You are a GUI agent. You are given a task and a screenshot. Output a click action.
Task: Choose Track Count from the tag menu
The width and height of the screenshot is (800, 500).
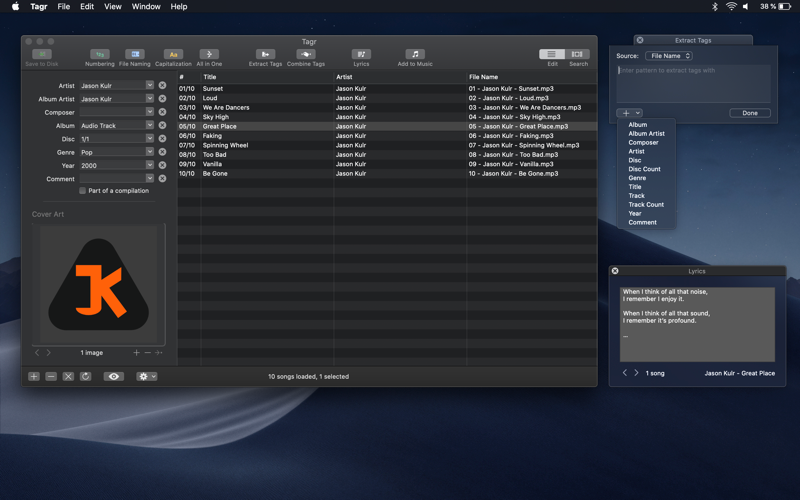646,205
